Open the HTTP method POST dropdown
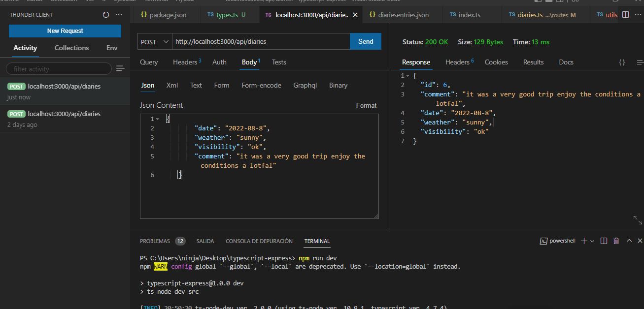 155,42
